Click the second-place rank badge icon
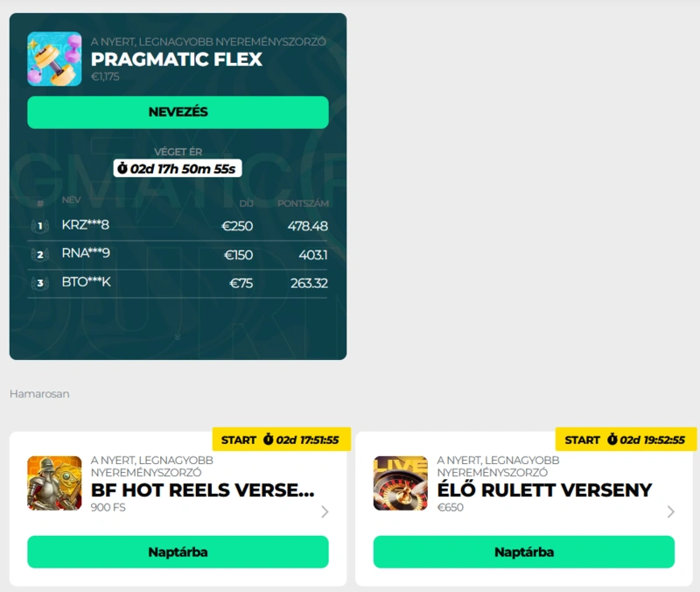The height and width of the screenshot is (592, 700). (39, 255)
